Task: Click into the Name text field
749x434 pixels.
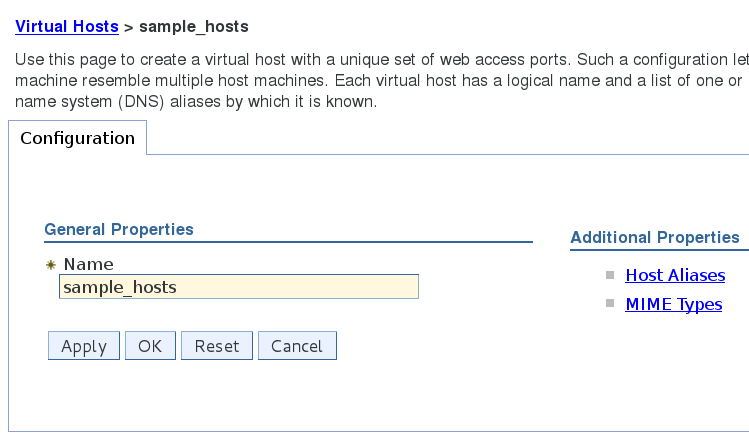Action: click(238, 287)
